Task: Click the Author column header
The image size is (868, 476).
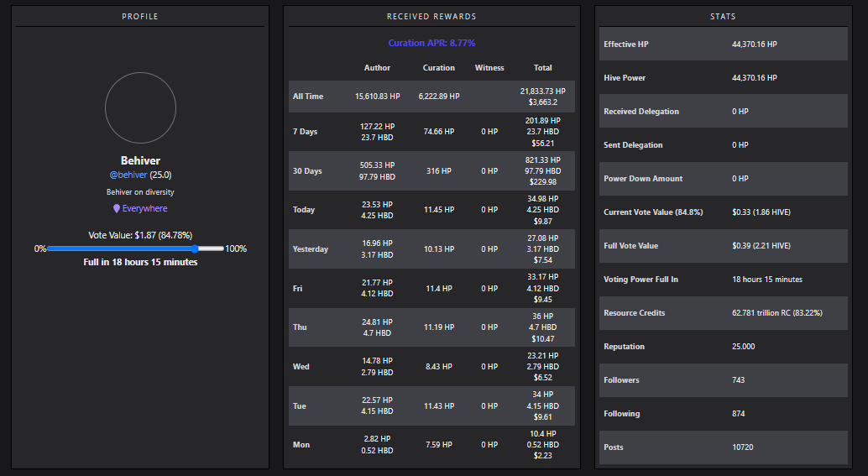Action: pos(377,67)
